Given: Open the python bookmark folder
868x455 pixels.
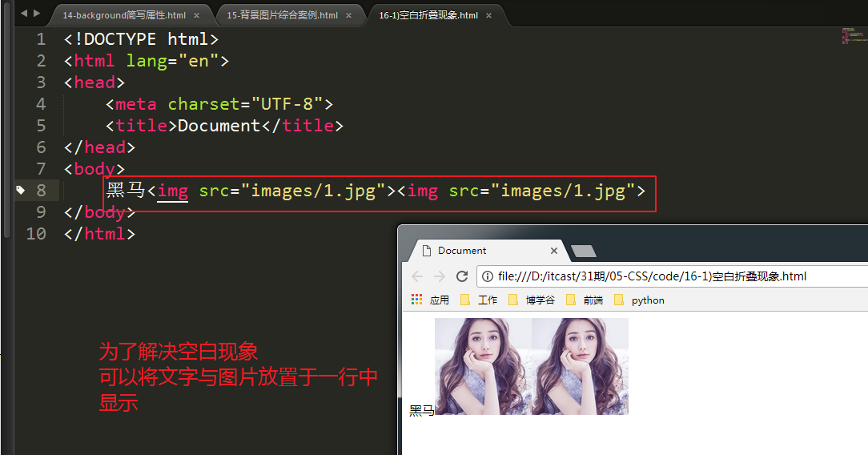Looking at the screenshot, I should [640, 300].
